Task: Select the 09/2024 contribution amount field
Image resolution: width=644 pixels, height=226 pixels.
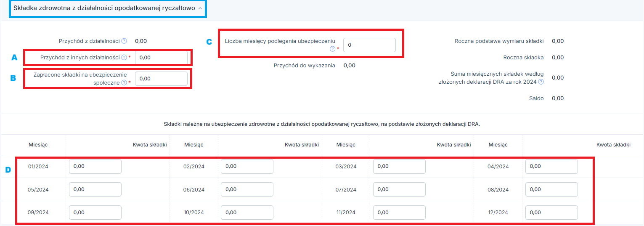Action: pyautogui.click(x=95, y=213)
